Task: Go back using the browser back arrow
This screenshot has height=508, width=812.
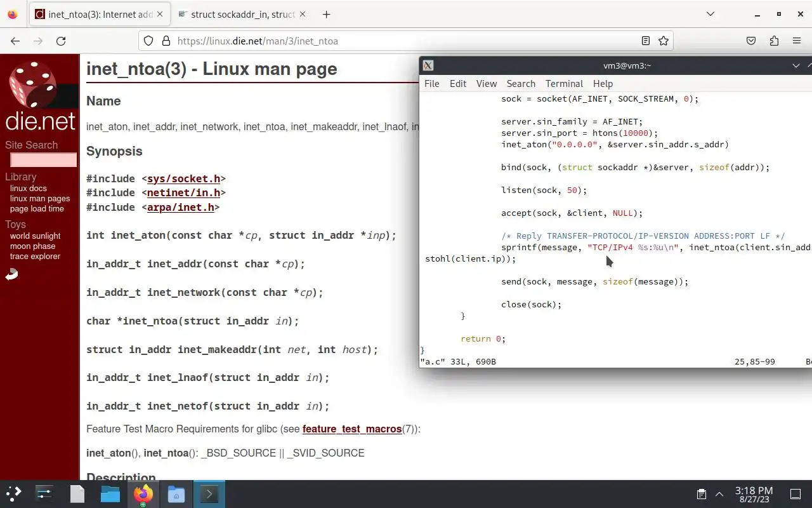Action: 15,41
